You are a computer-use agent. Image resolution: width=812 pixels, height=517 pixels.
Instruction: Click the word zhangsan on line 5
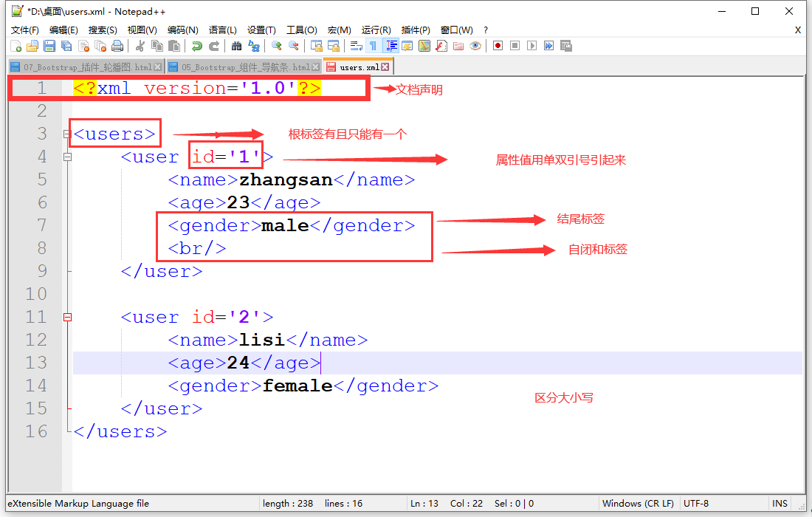pyautogui.click(x=286, y=179)
